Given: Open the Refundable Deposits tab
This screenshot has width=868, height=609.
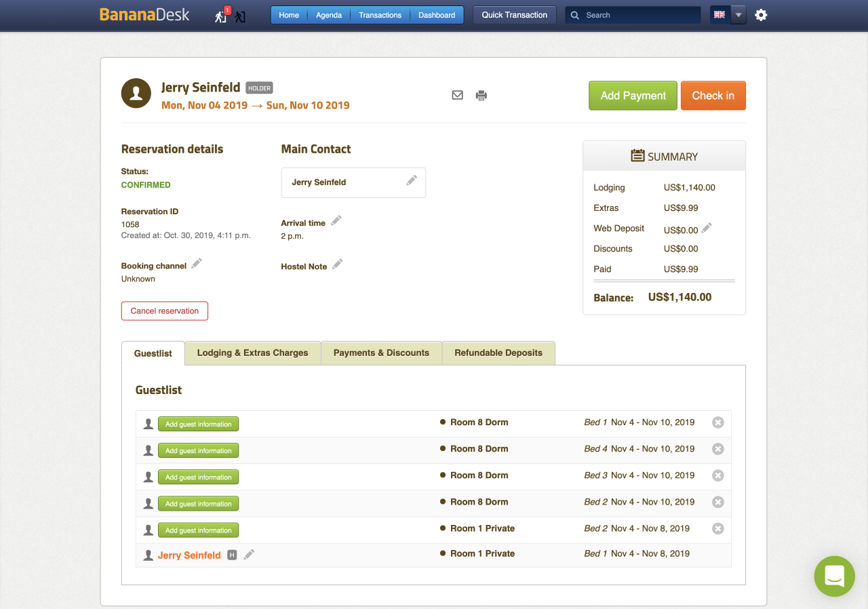Looking at the screenshot, I should (498, 353).
